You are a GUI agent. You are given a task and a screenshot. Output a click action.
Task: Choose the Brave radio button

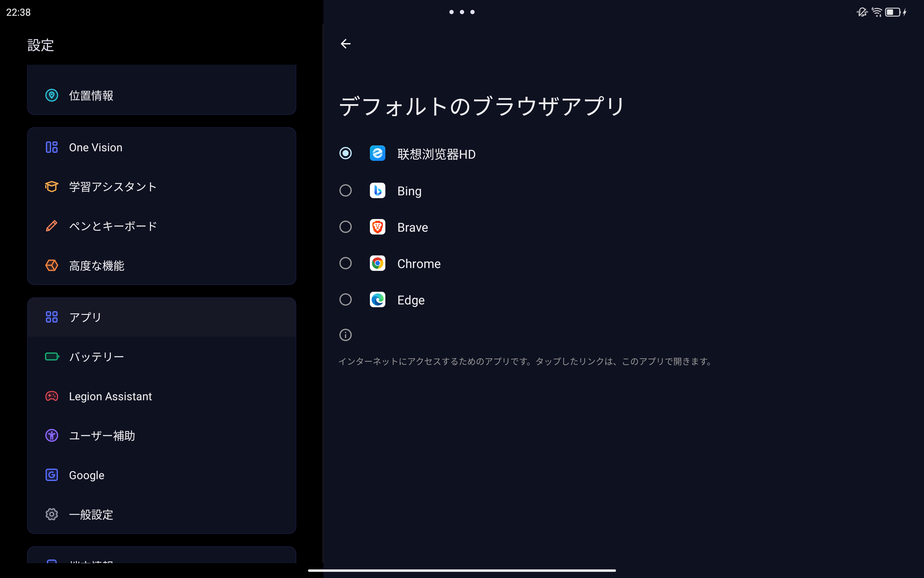346,227
